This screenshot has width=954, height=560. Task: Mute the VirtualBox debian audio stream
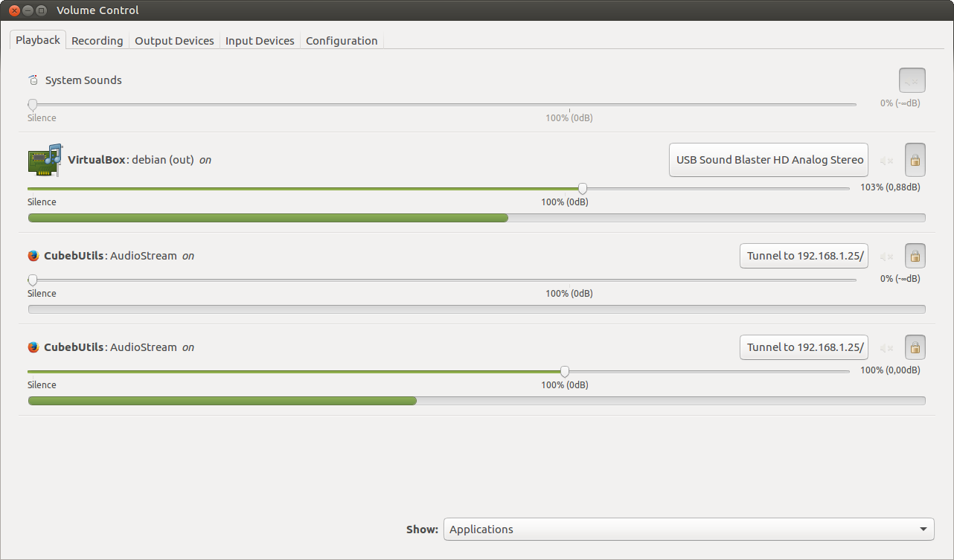[886, 160]
